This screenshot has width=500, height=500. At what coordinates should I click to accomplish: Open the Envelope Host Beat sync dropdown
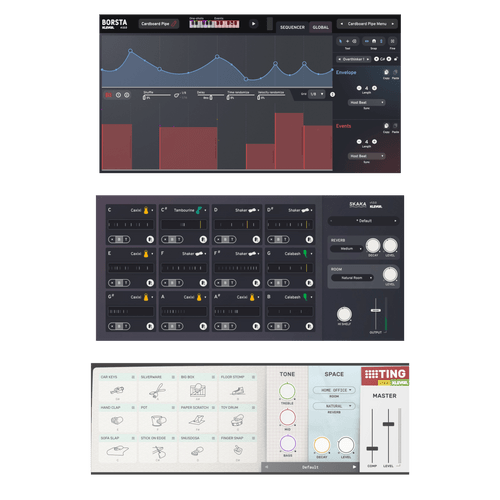(367, 102)
